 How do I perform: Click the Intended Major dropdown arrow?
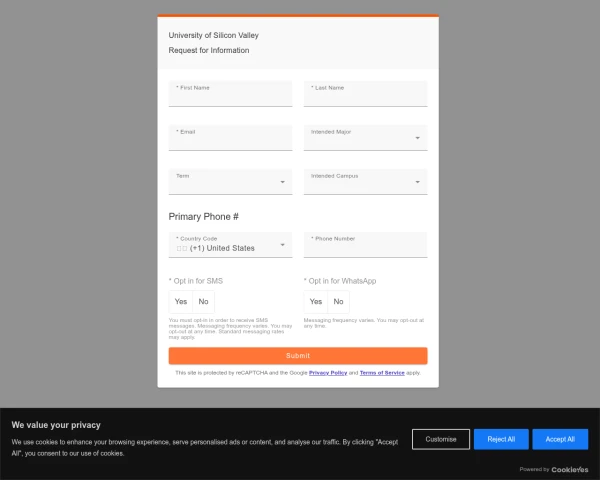417,138
